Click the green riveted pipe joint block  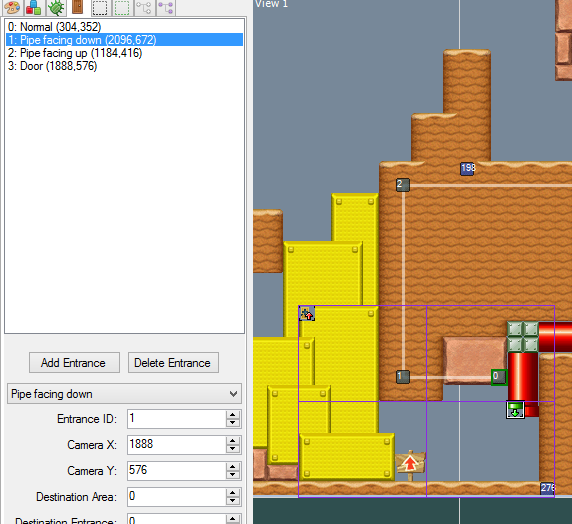pos(523,336)
